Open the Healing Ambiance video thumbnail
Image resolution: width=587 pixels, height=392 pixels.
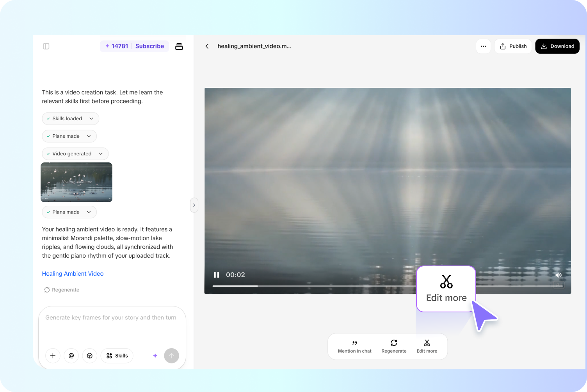point(76,182)
